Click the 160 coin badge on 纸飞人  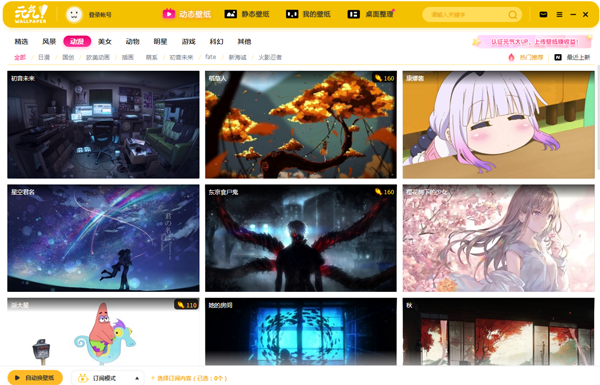[x=384, y=78]
